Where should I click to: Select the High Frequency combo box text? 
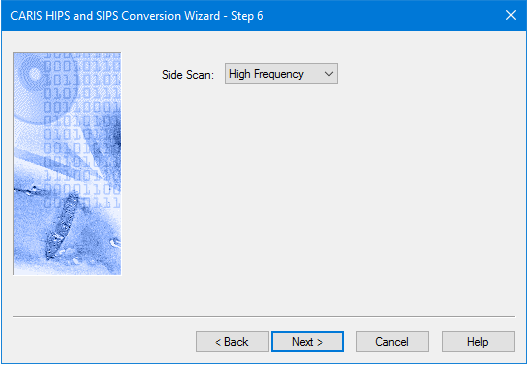[x=266, y=74]
